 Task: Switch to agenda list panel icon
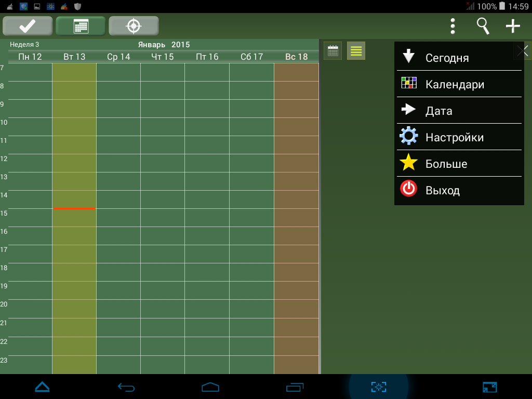[x=356, y=50]
